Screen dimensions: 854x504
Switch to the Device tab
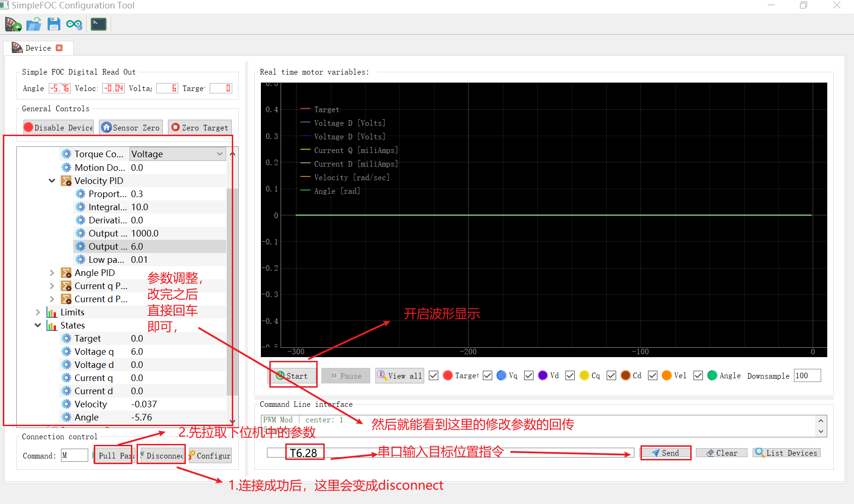point(38,47)
